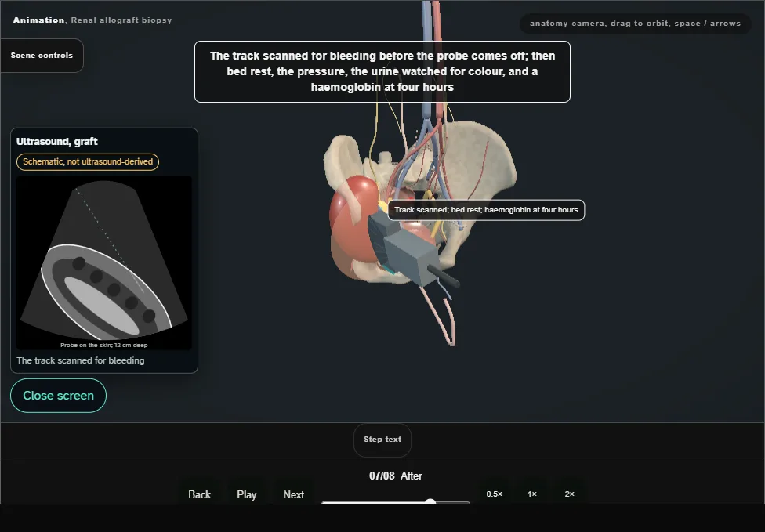Image resolution: width=765 pixels, height=532 pixels.
Task: Click the schematic ultrasound graft image
Action: tap(104, 262)
